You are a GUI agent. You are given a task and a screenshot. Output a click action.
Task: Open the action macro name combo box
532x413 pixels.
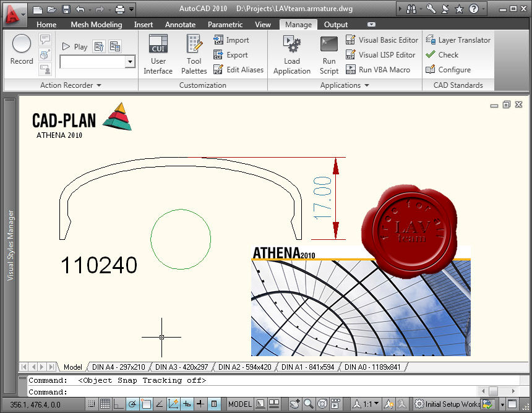[97, 62]
